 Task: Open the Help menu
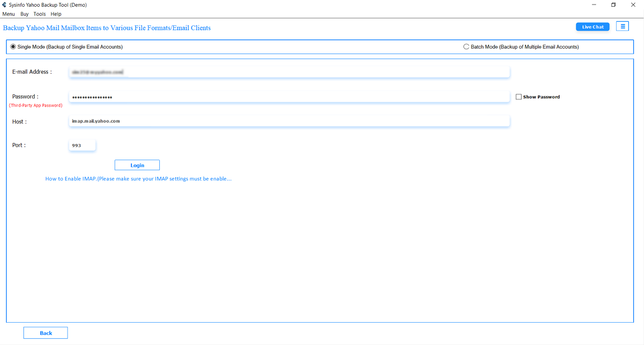[x=56, y=14]
